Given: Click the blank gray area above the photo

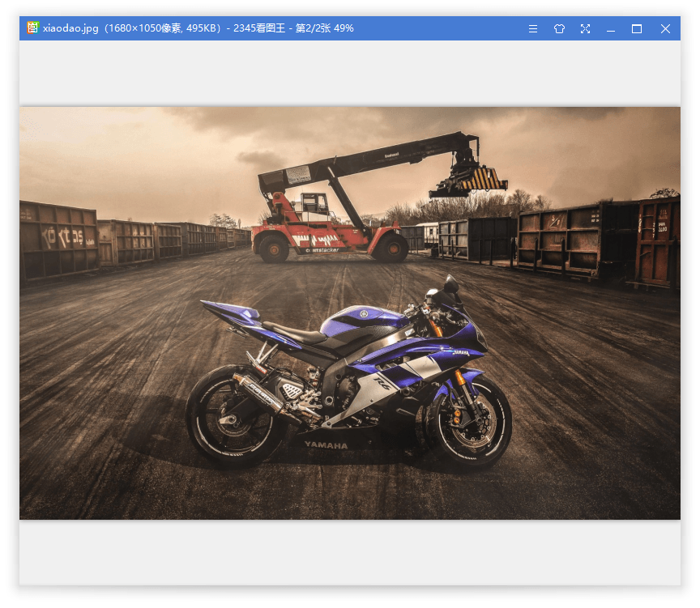Looking at the screenshot, I should click(349, 73).
